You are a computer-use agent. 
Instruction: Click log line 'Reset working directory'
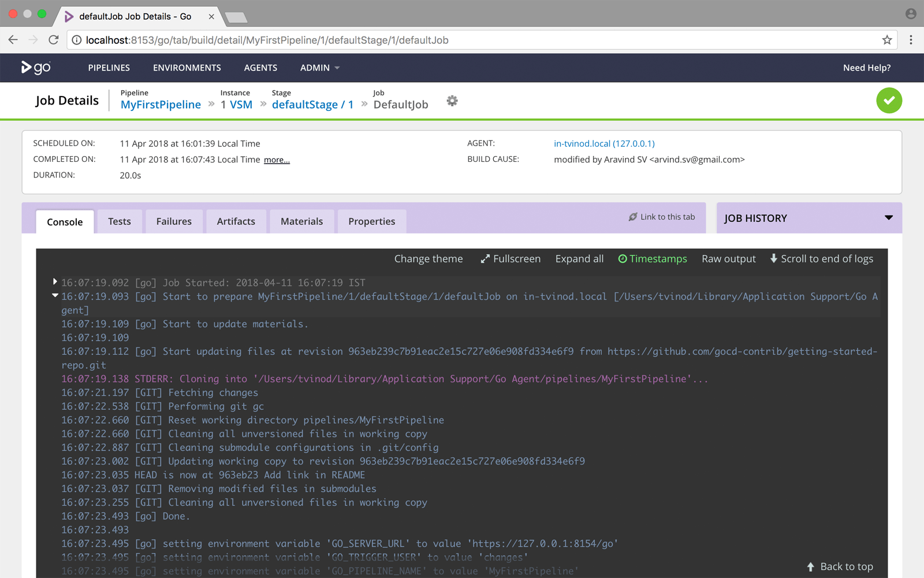[253, 420]
